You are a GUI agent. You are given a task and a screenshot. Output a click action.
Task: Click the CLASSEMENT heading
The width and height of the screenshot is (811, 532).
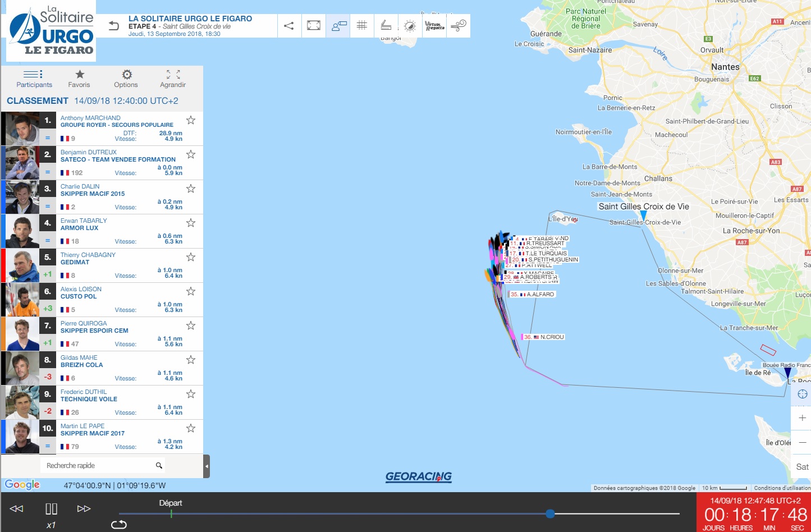[38, 101]
